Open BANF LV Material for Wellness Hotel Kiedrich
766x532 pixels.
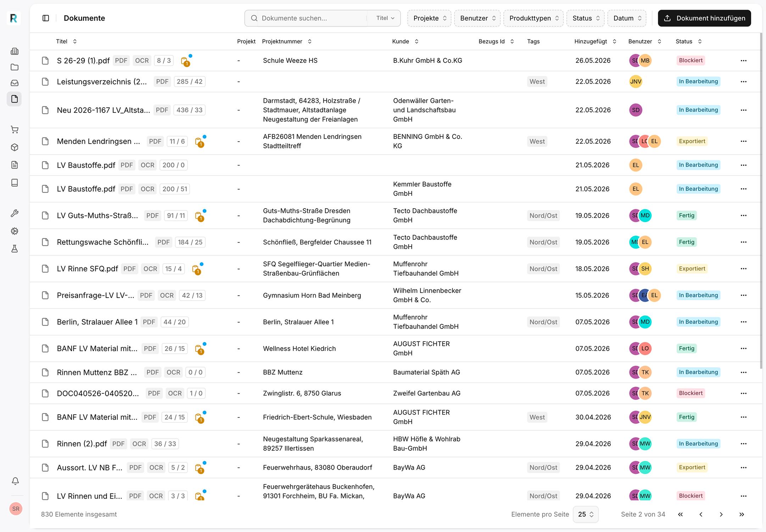tap(97, 349)
